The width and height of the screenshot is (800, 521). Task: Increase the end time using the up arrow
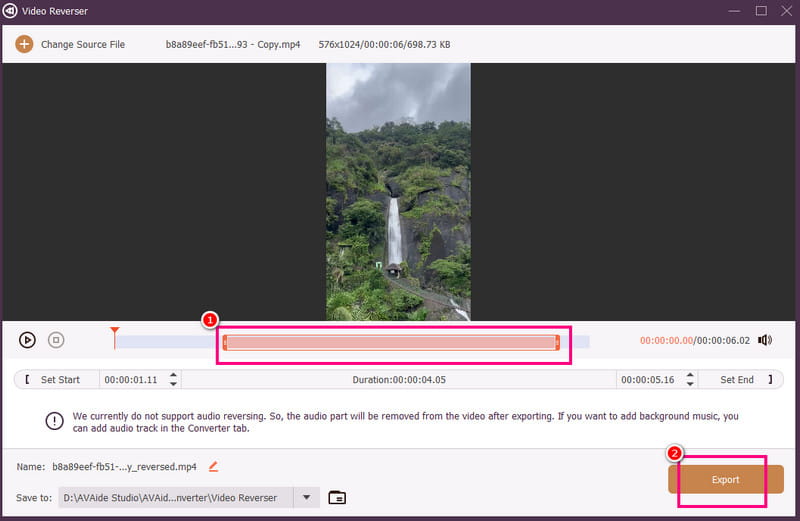[x=688, y=376]
